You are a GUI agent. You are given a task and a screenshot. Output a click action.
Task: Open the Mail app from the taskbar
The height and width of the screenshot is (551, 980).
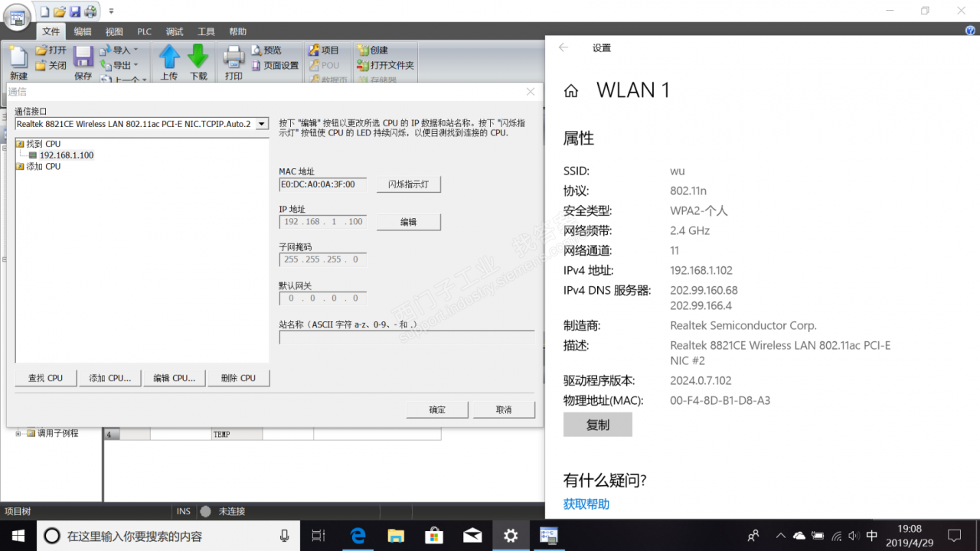472,536
